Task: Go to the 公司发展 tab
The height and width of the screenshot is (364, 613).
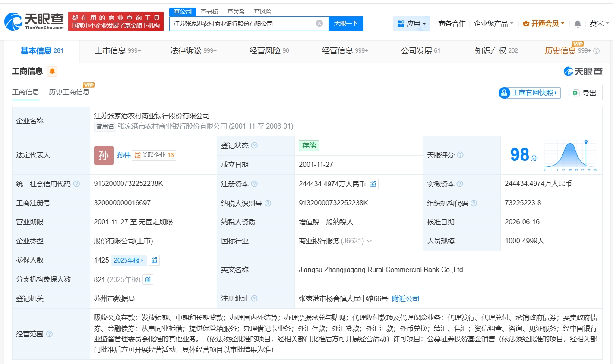Action: point(421,51)
